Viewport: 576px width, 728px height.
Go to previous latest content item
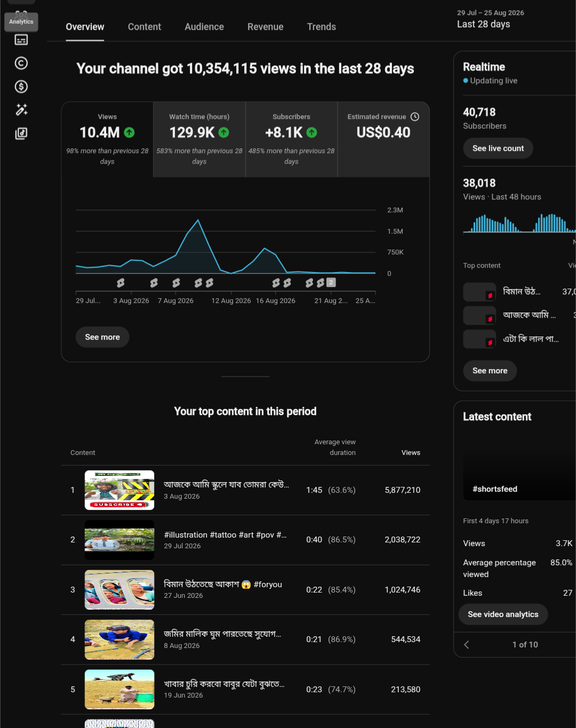tap(467, 645)
